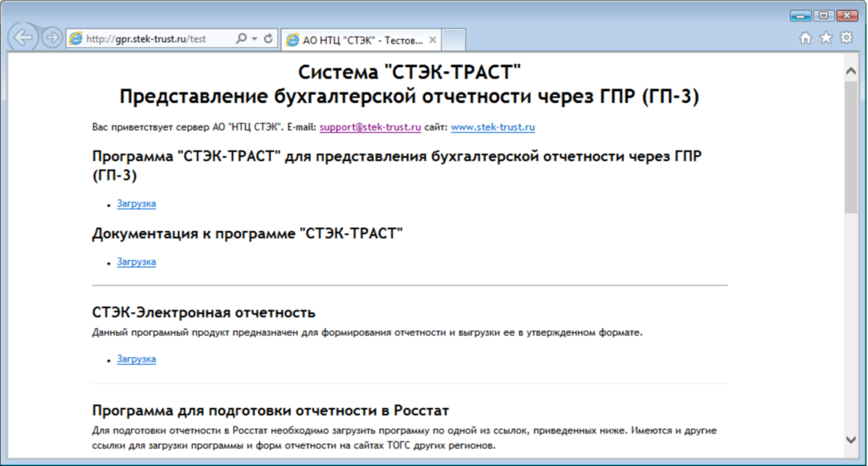The height and width of the screenshot is (466, 868).
Task: Click the scrollbar up arrow
Action: (x=851, y=71)
